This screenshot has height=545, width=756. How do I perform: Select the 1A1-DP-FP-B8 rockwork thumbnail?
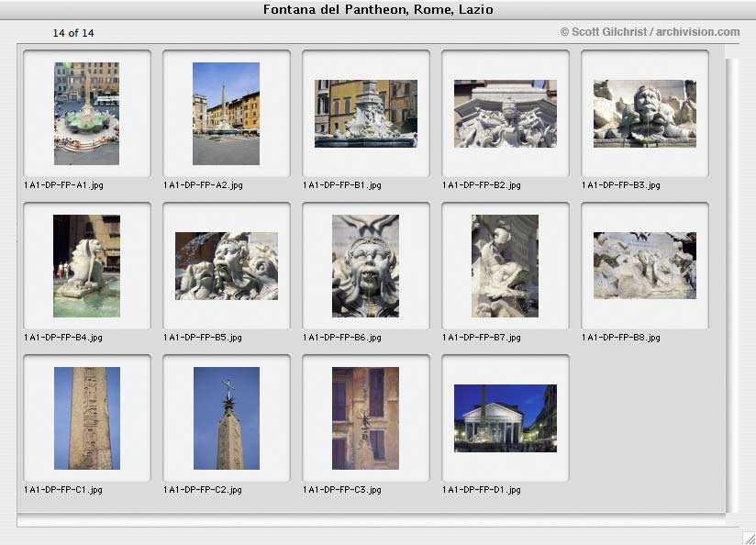point(645,266)
